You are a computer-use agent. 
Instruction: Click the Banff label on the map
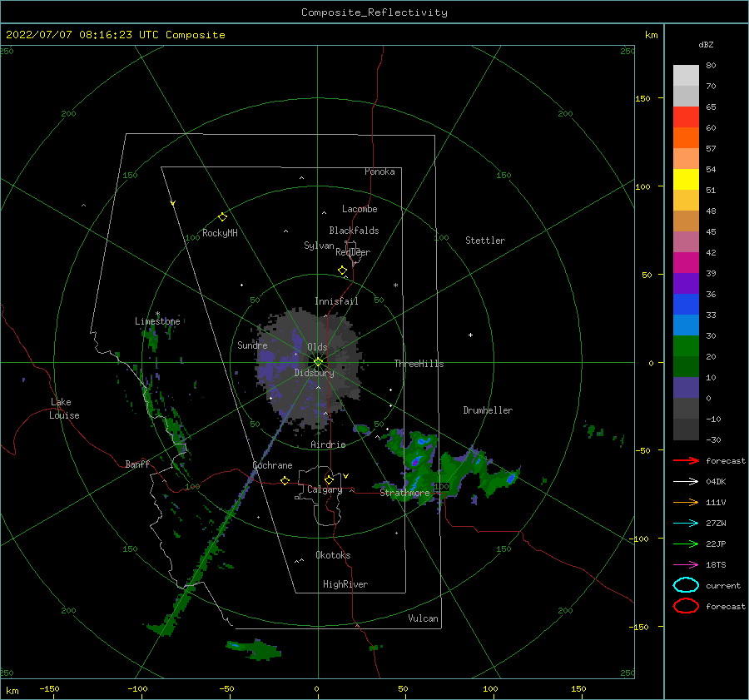(137, 464)
